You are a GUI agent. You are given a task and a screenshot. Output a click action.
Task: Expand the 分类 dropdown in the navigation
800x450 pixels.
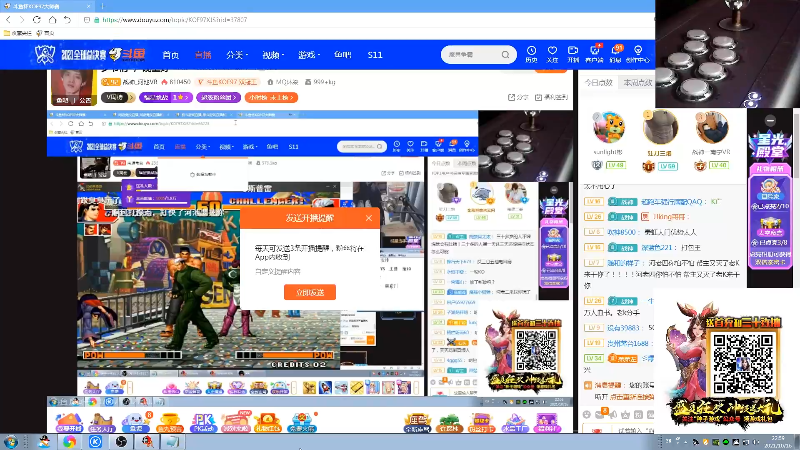(237, 55)
